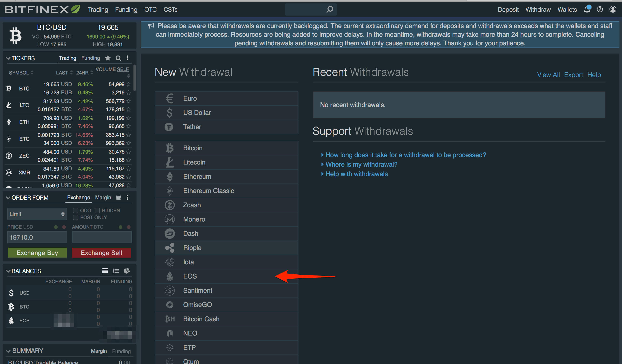Select US Dollar withdrawal option
Image resolution: width=622 pixels, height=364 pixels.
(227, 112)
